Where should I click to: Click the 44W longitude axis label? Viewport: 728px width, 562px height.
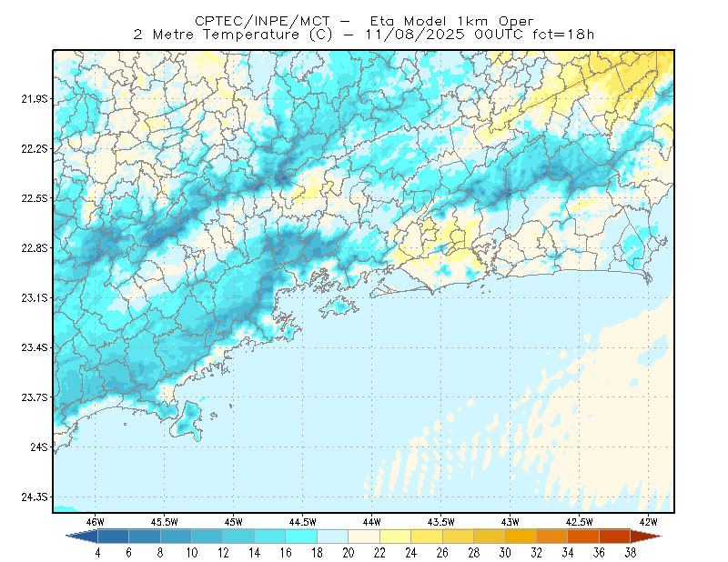point(372,522)
